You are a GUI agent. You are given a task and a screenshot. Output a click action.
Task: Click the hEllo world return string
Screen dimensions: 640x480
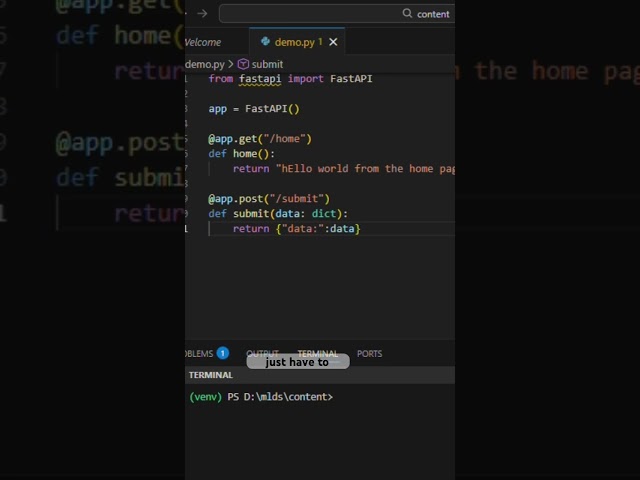pyautogui.click(x=365, y=169)
